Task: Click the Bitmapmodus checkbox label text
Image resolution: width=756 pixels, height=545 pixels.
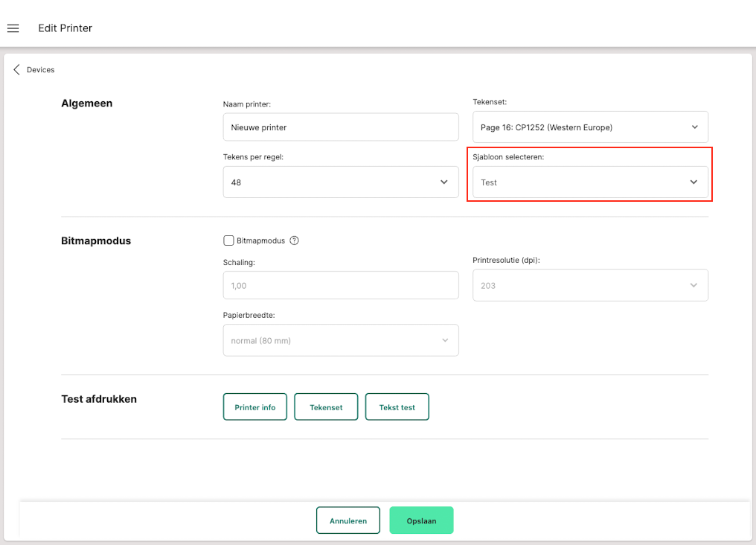Action: (260, 240)
